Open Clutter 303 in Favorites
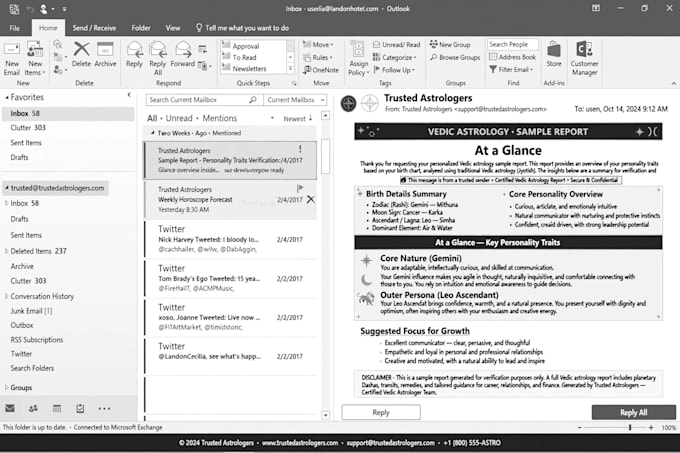This screenshot has height=453, width=680. click(28, 127)
